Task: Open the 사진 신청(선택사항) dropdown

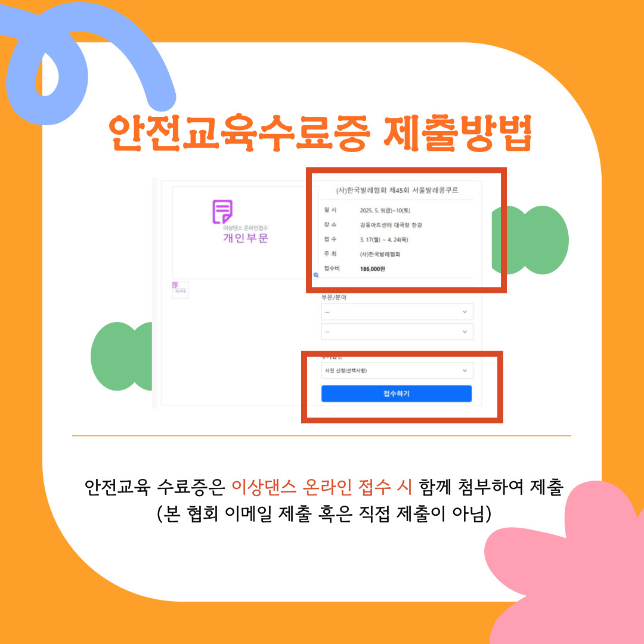Action: click(x=397, y=370)
